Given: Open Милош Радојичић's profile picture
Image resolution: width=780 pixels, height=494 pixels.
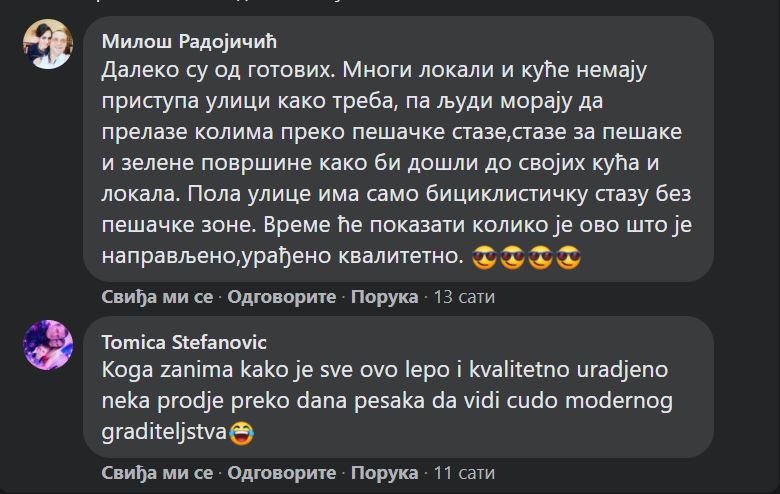Looking at the screenshot, I should pos(47,44).
